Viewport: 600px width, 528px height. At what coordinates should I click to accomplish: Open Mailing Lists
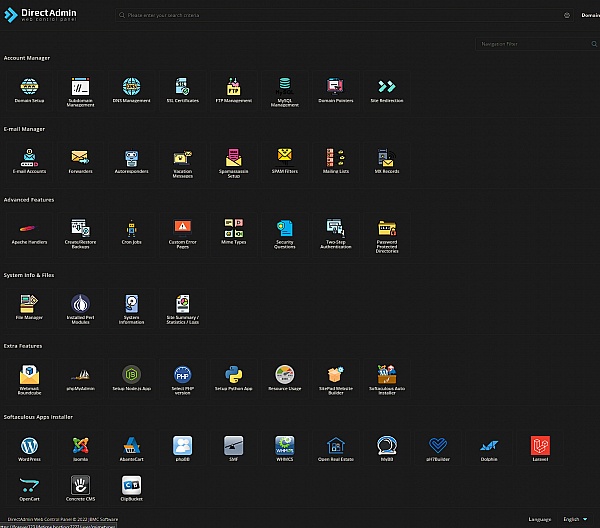click(336, 161)
